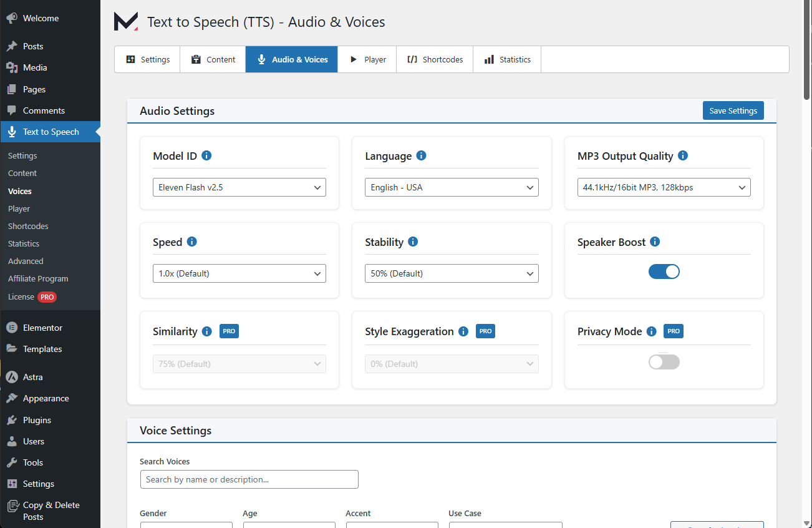This screenshot has width=812, height=528.
Task: Switch to the Player tab
Action: [367, 59]
